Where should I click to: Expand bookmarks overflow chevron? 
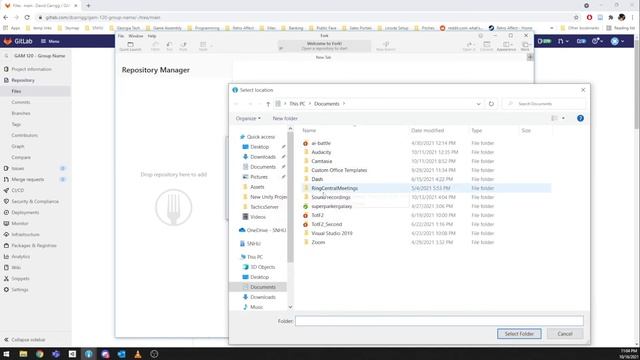click(x=552, y=28)
